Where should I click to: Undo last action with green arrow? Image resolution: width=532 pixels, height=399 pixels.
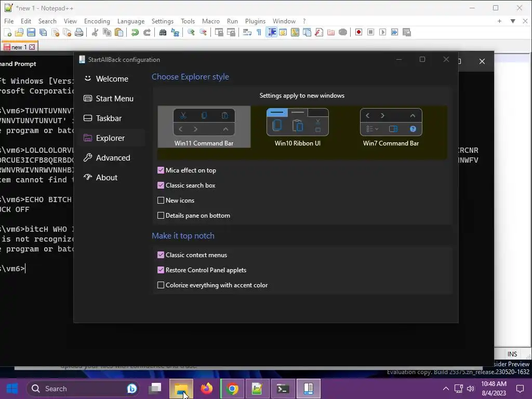(x=135, y=32)
